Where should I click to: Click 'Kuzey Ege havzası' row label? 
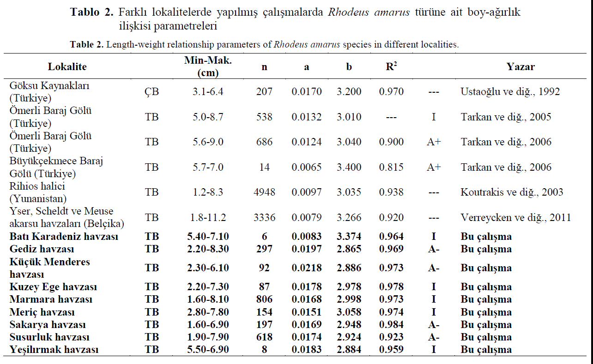[54, 287]
